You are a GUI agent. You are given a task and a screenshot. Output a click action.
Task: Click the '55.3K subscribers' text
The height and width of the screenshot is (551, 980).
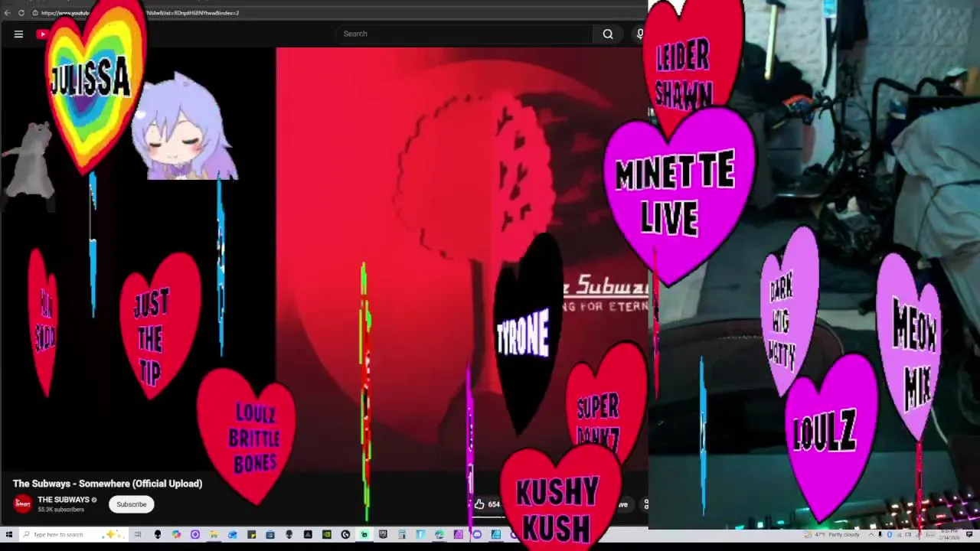click(60, 510)
